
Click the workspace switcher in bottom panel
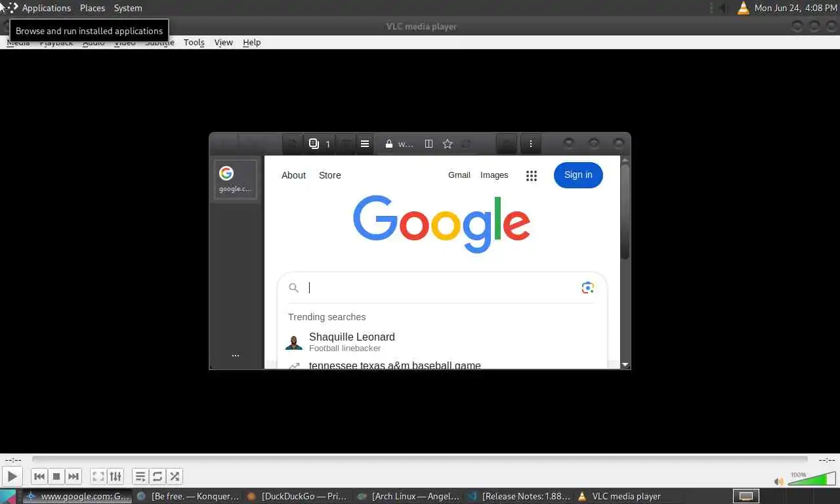point(745,496)
